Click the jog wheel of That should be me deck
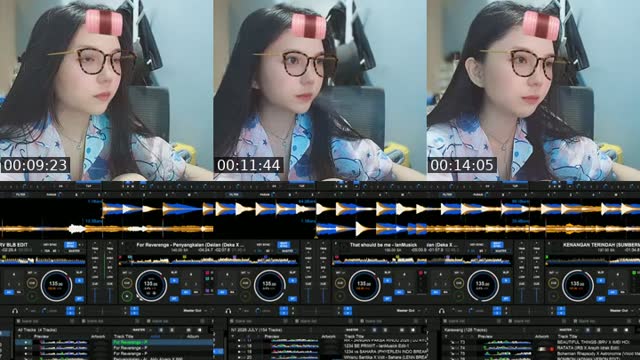The height and width of the screenshot is (360, 640). pyautogui.click(x=364, y=285)
